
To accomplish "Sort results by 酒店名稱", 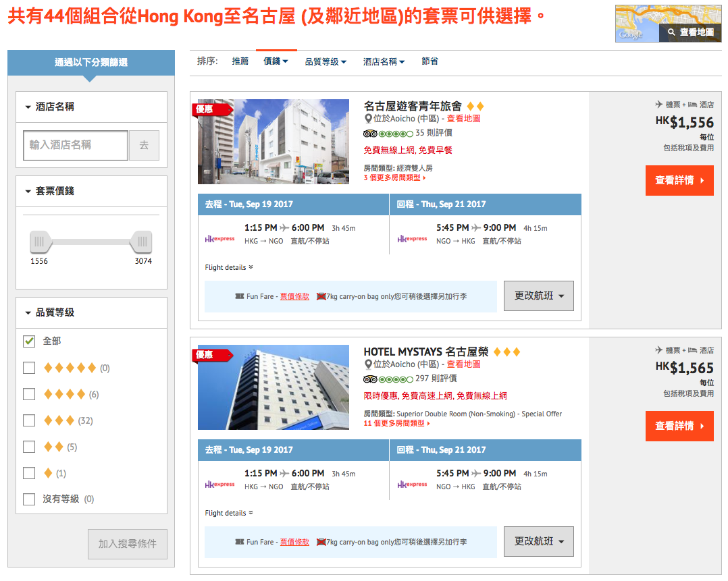I will pos(384,61).
